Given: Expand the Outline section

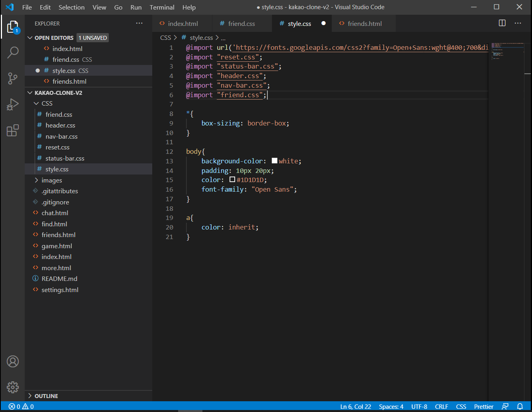Looking at the screenshot, I should click(x=30, y=396).
